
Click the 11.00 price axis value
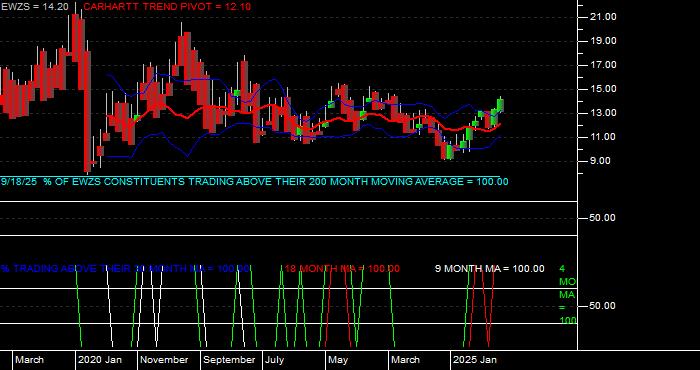(x=604, y=137)
